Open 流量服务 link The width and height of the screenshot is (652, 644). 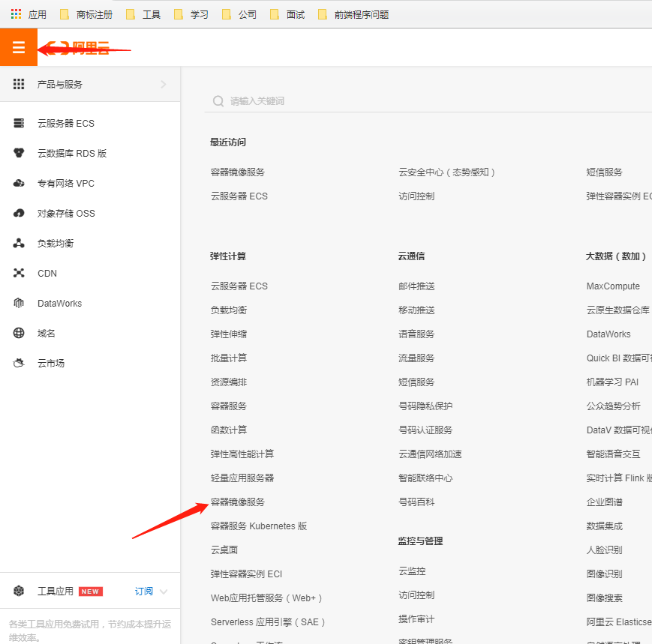[x=416, y=358]
